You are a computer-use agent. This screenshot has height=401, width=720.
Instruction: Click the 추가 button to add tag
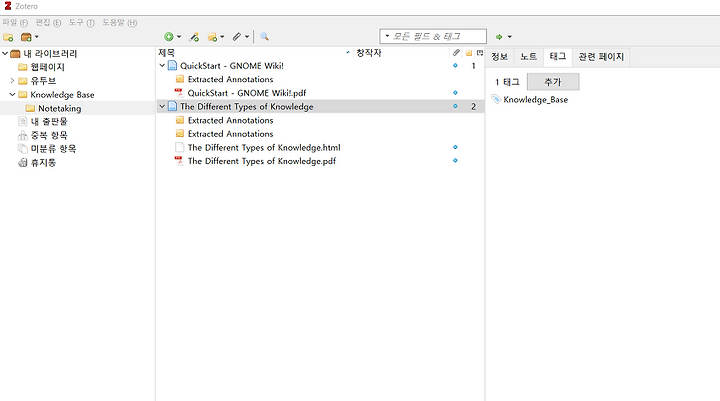[553, 82]
